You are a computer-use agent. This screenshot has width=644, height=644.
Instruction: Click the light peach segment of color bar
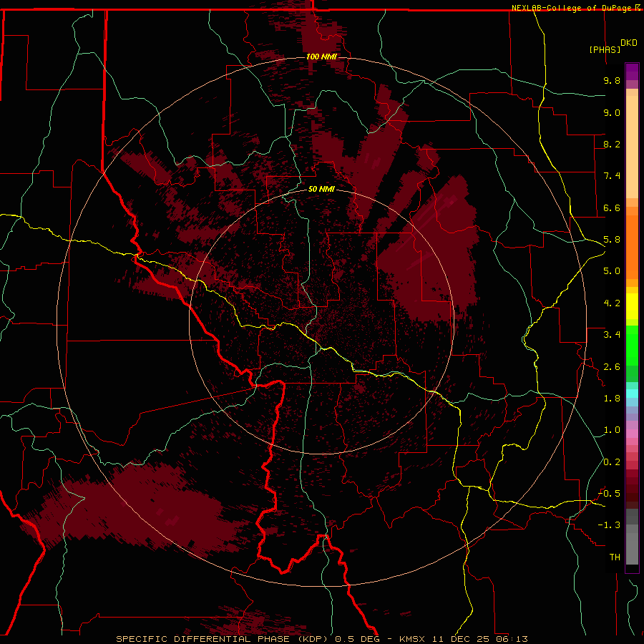[632, 147]
